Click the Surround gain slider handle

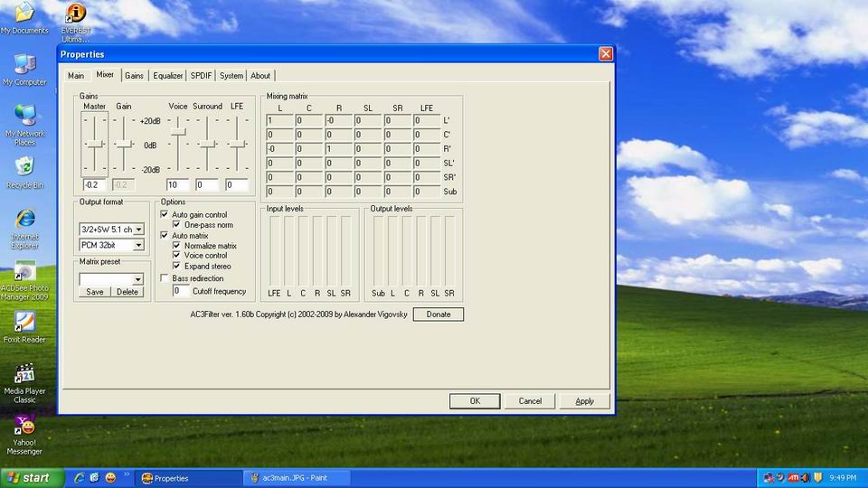point(208,144)
